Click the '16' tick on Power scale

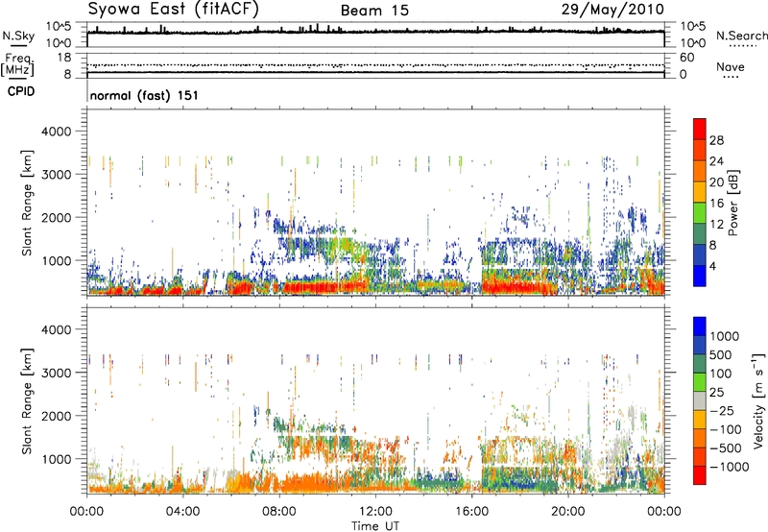point(716,204)
